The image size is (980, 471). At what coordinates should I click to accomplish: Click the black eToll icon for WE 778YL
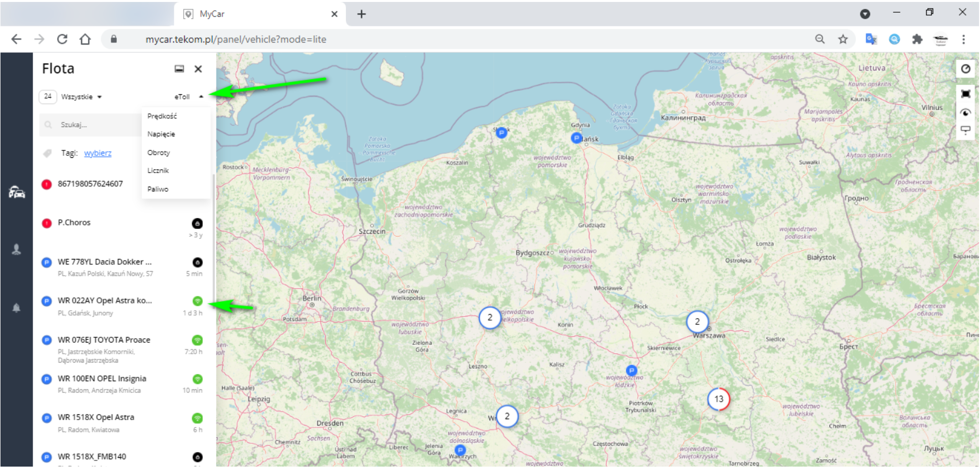(197, 262)
